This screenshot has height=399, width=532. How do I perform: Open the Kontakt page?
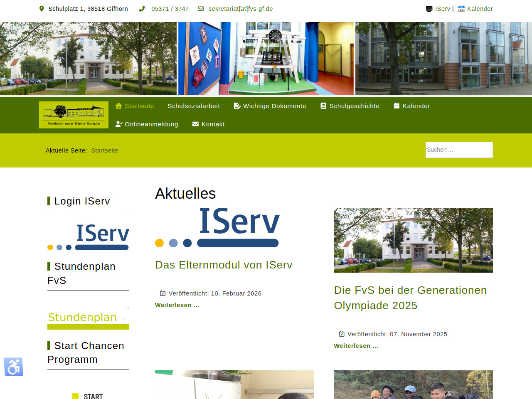point(213,124)
